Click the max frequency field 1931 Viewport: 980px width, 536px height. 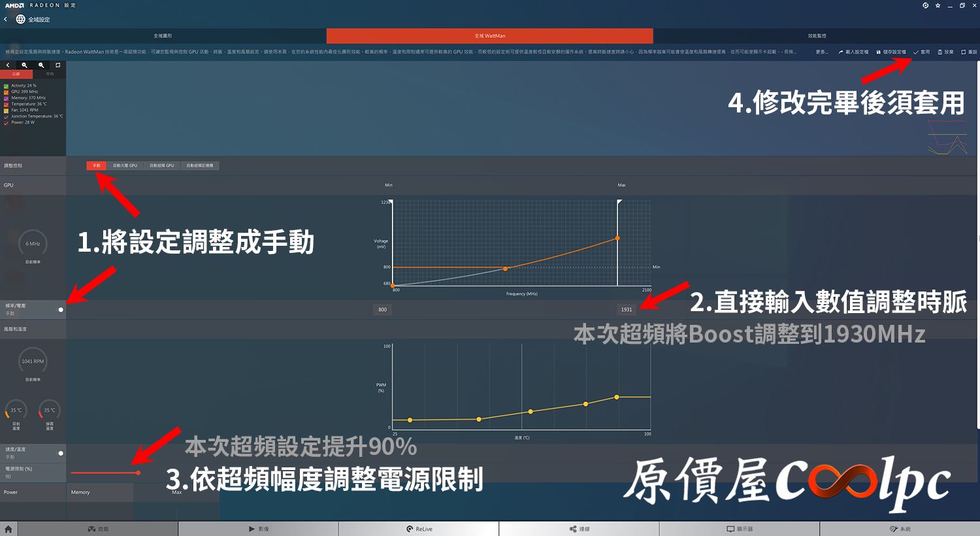[627, 310]
